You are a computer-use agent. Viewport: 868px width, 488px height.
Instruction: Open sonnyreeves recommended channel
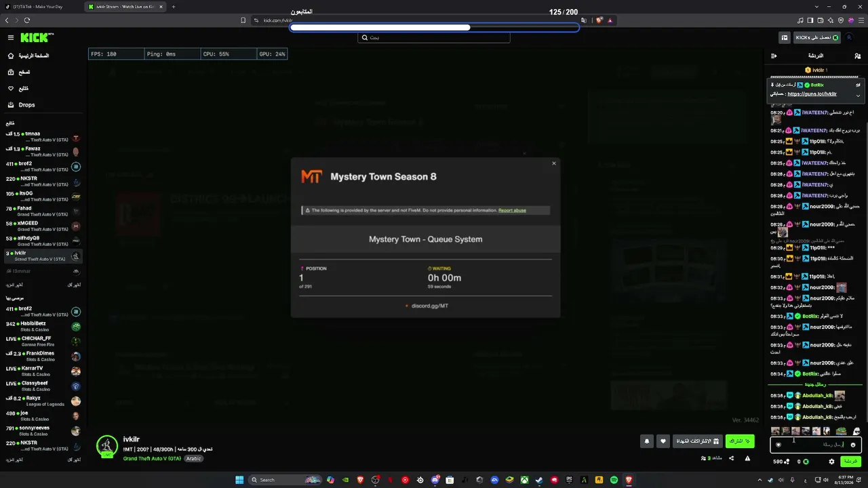[x=43, y=430]
